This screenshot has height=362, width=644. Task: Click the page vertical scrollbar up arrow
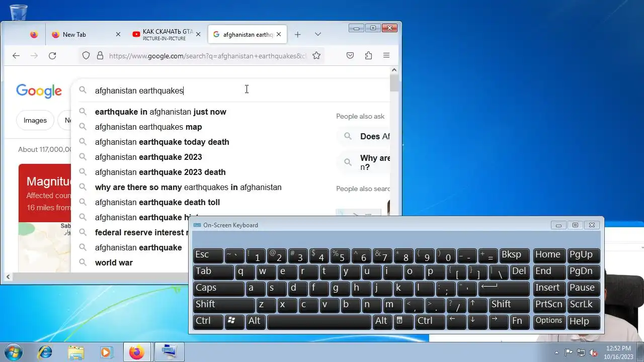pyautogui.click(x=394, y=70)
